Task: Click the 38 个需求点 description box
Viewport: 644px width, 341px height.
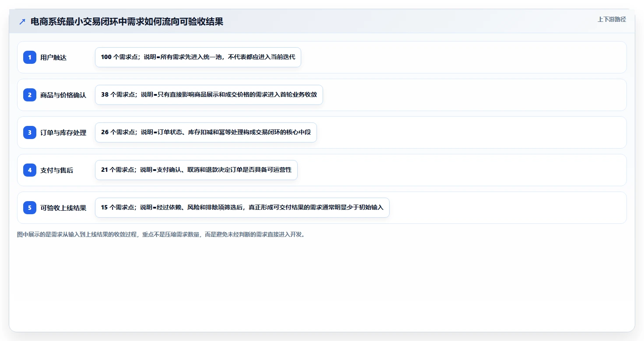Action: (209, 95)
